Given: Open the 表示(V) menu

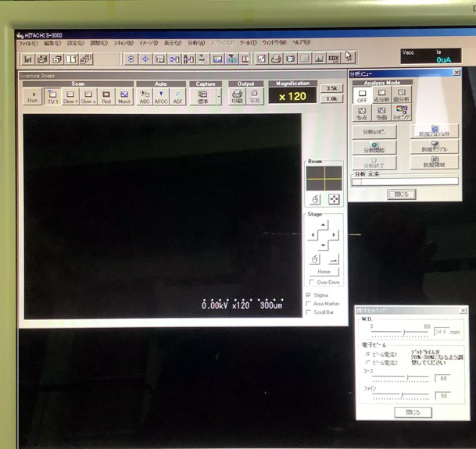Looking at the screenshot, I should [x=173, y=43].
